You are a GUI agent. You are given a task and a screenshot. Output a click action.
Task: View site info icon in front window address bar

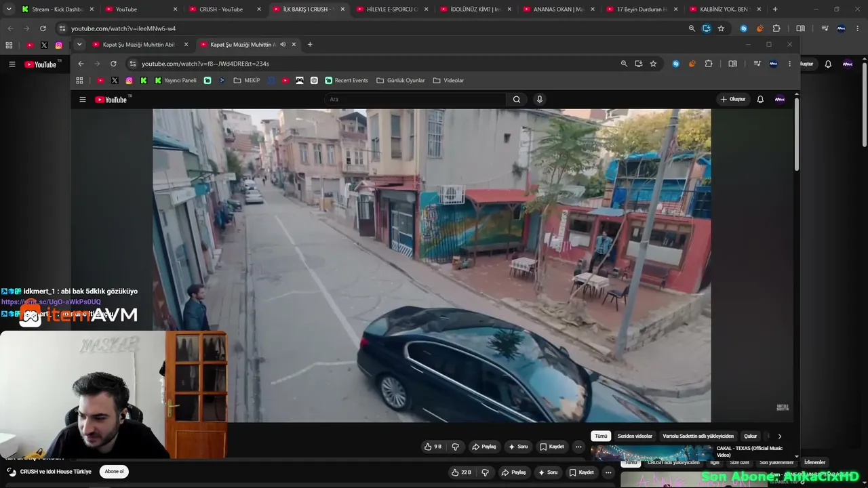[x=133, y=64]
